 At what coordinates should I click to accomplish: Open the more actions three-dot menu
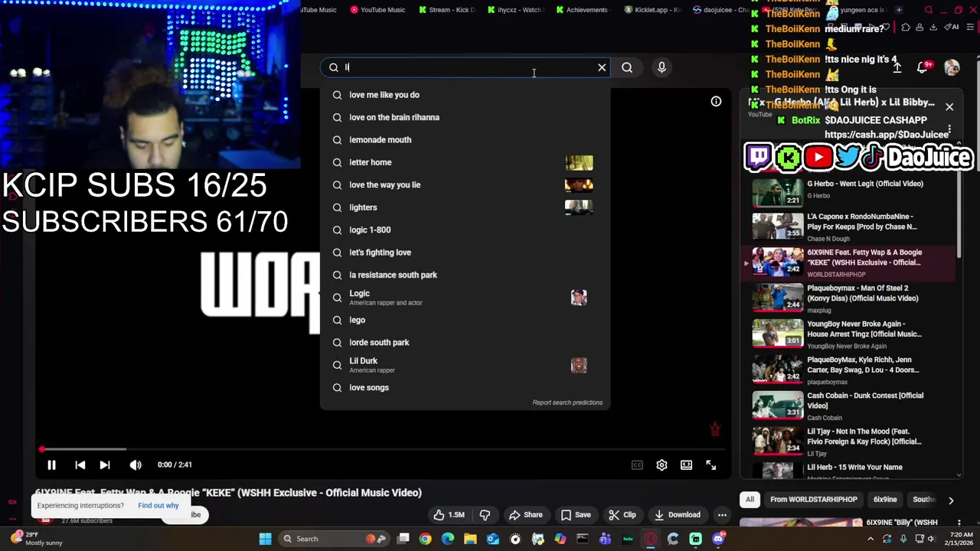(x=722, y=515)
